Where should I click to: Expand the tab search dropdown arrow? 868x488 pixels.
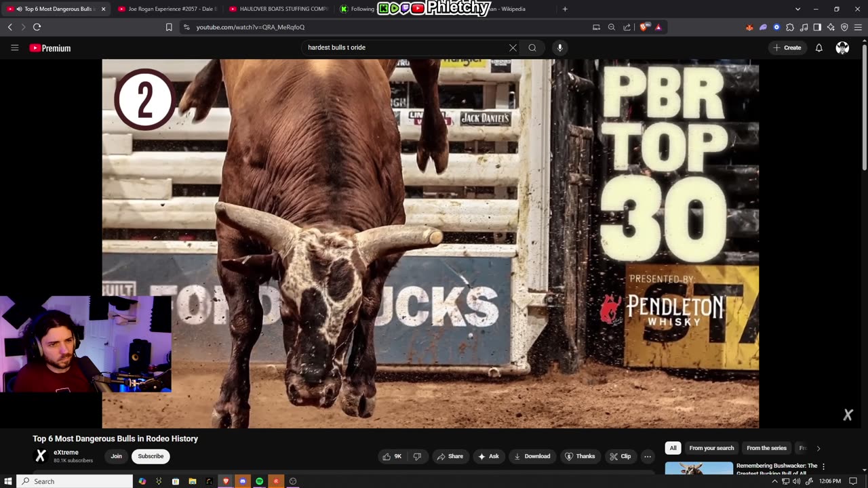797,9
